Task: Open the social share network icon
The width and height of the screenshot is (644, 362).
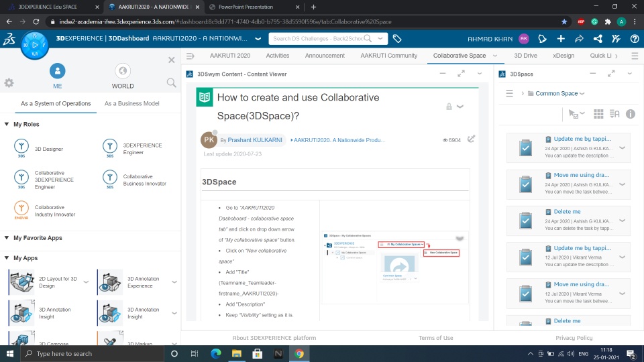Action: 598,39
